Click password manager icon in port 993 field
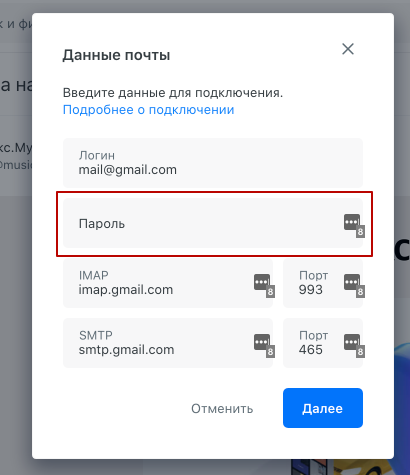Viewport: 410px width, 475px height. (x=354, y=286)
